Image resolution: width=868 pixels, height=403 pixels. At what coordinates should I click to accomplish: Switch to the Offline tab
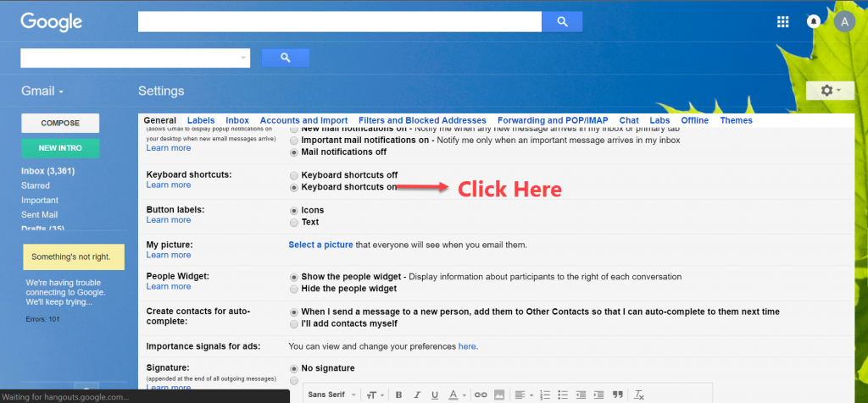(695, 120)
